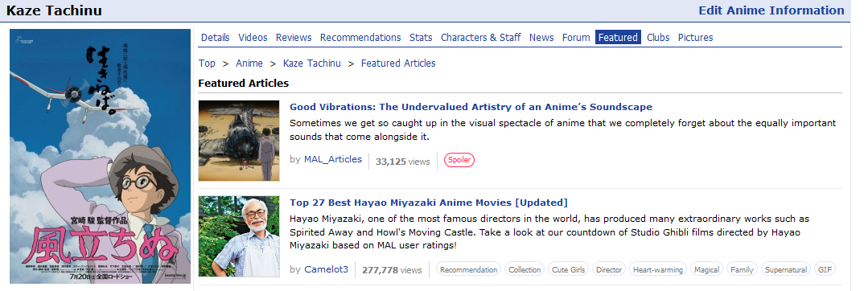Screen dimensions: 868x291
Task: Click the Edit Anime Information link
Action: (771, 10)
